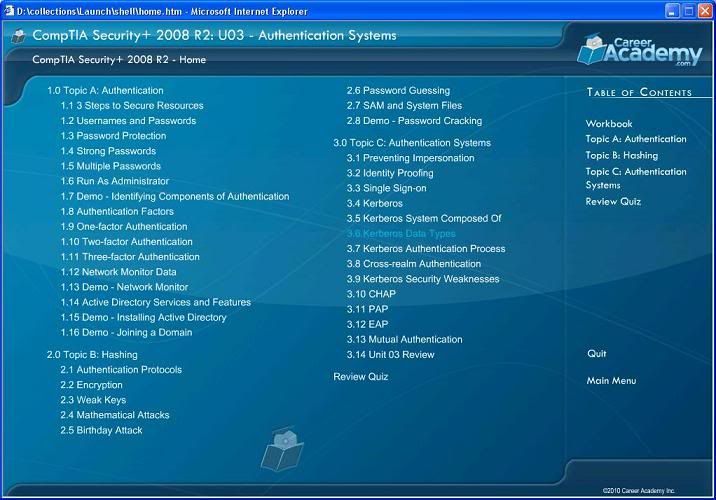This screenshot has width=716, height=500.
Task: Go to 2.4 Mathematical Attacks
Action: [x=115, y=415]
